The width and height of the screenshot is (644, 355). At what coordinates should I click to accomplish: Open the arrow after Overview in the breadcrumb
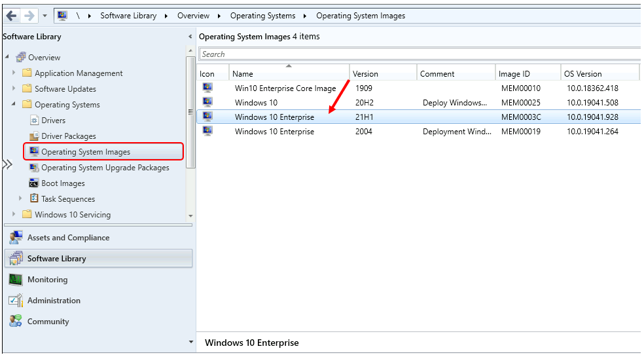pos(219,16)
